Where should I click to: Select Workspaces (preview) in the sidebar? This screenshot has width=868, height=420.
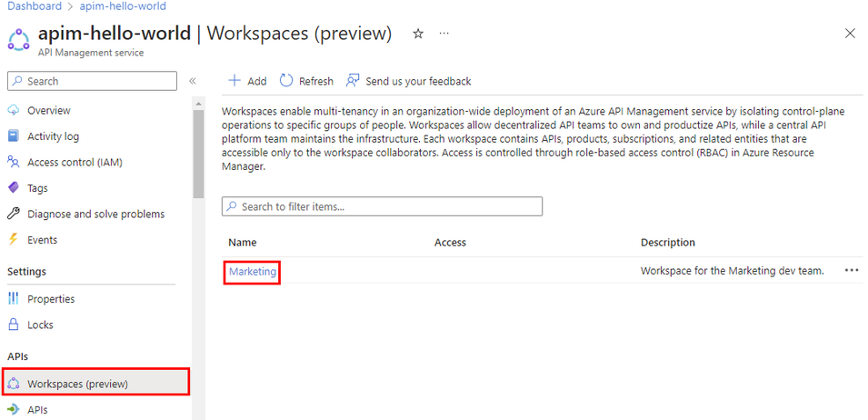[96, 384]
